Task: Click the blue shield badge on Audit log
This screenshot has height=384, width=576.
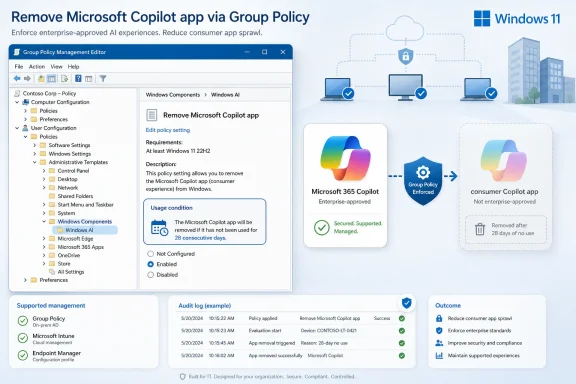Action: pos(406,303)
